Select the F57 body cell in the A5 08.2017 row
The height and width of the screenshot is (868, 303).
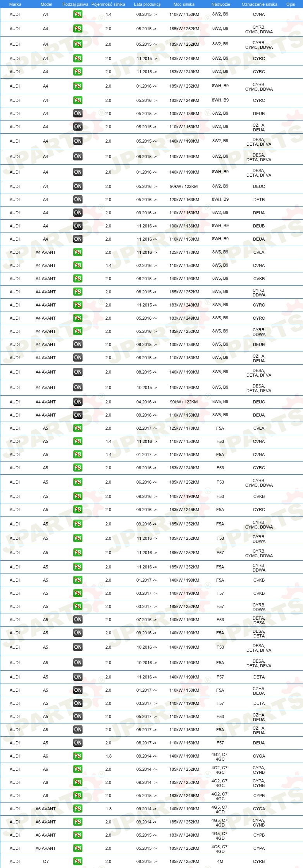pos(220,743)
